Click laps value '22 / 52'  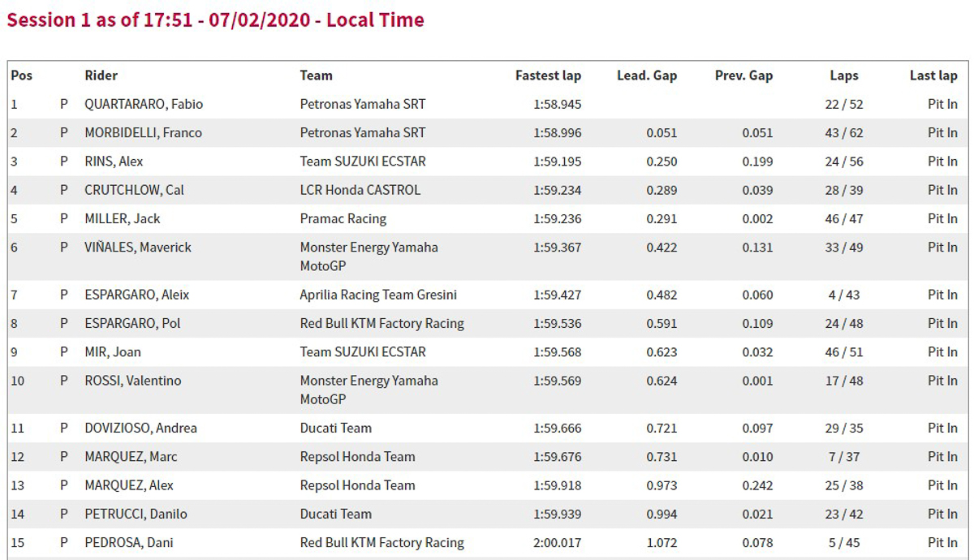coord(844,104)
